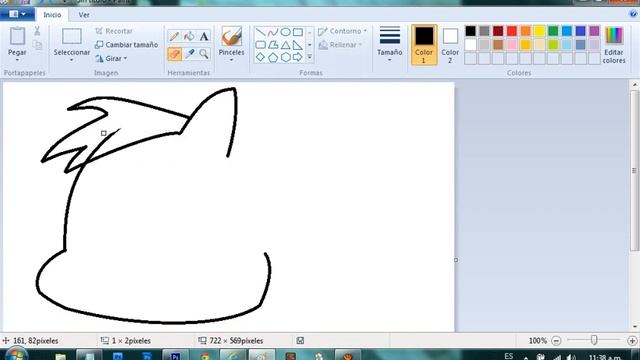Viewport: 640px width, 360px height.
Task: Open the Pinceles dropdown arrow
Action: 231,60
